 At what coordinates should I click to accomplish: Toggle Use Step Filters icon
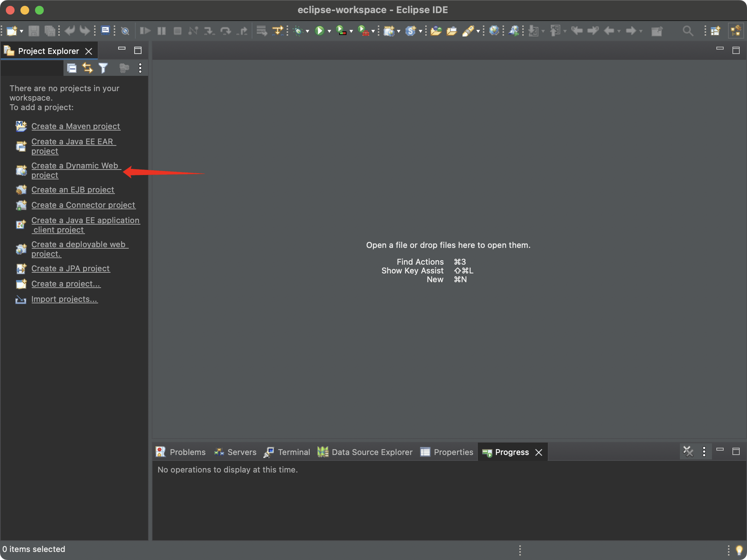point(278,31)
